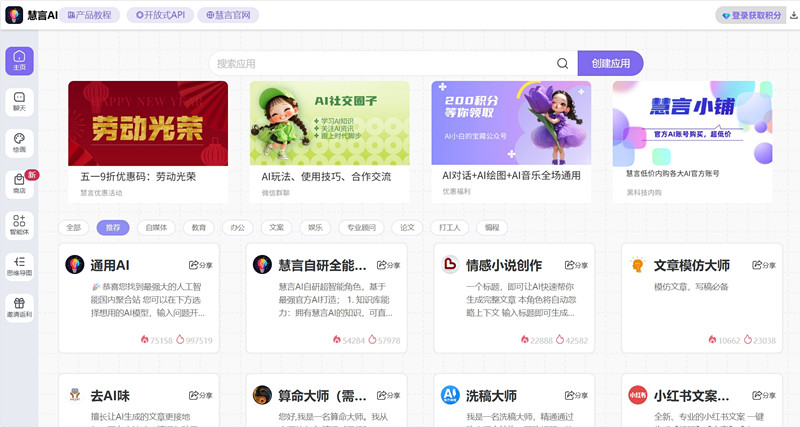The image size is (800, 427).
Task: Select the 全部 category tab
Action: 73,228
